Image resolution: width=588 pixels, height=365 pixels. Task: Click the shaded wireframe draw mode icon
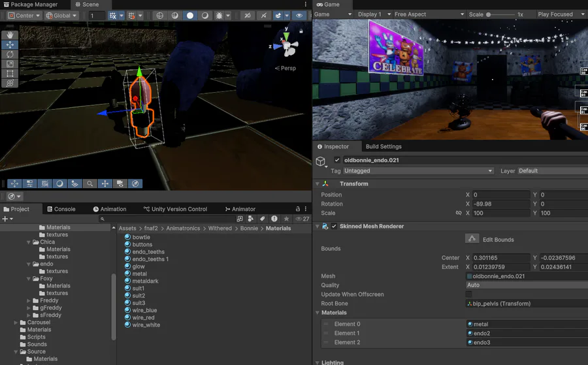pyautogui.click(x=174, y=16)
